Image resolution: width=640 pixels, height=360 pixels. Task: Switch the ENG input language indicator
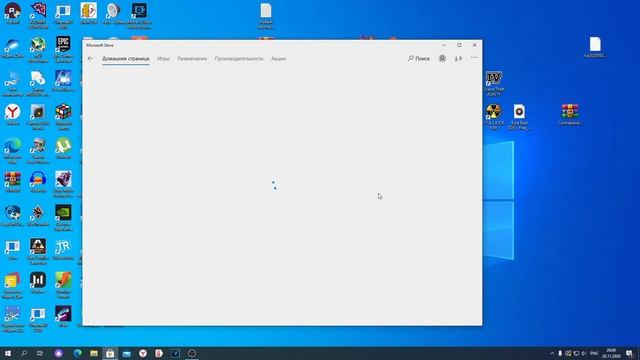click(594, 353)
